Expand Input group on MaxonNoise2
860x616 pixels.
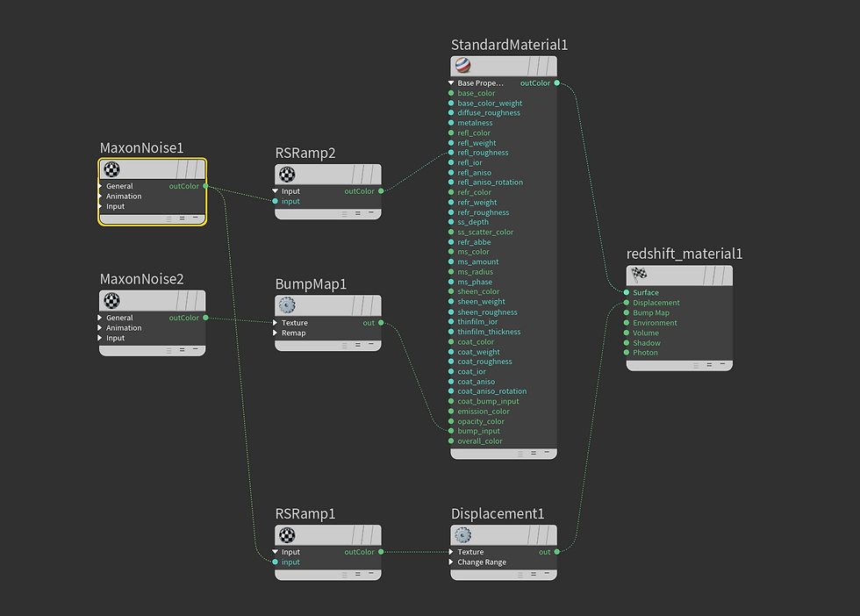tap(100, 338)
